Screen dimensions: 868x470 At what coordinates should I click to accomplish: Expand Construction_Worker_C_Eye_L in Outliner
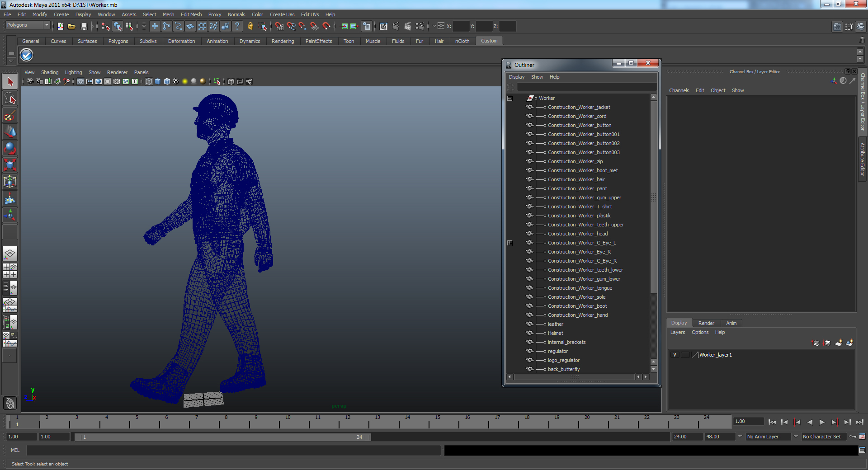(509, 243)
